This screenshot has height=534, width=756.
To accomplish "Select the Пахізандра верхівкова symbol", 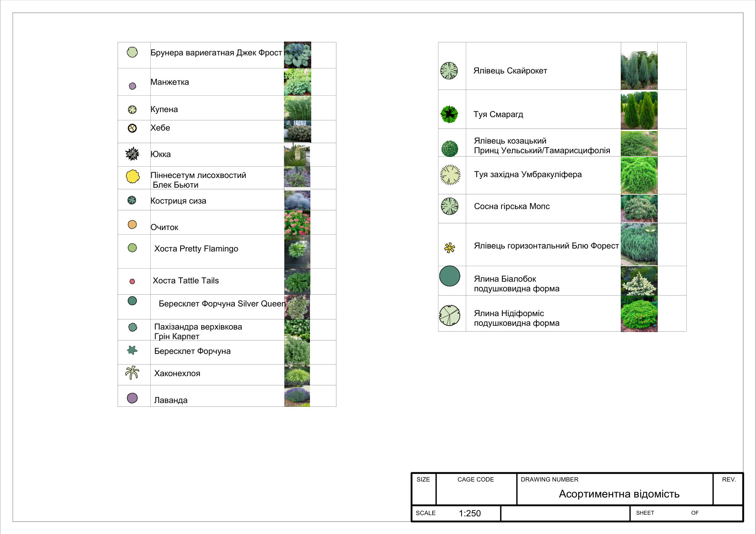I will coord(133,327).
